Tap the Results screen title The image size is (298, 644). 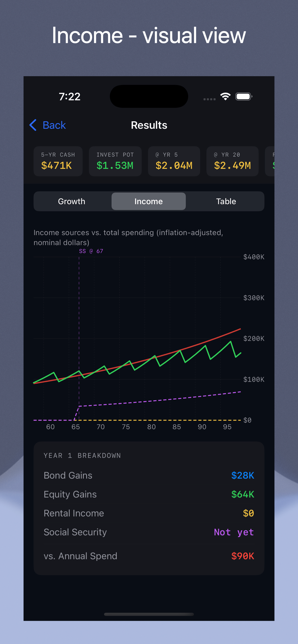click(149, 125)
